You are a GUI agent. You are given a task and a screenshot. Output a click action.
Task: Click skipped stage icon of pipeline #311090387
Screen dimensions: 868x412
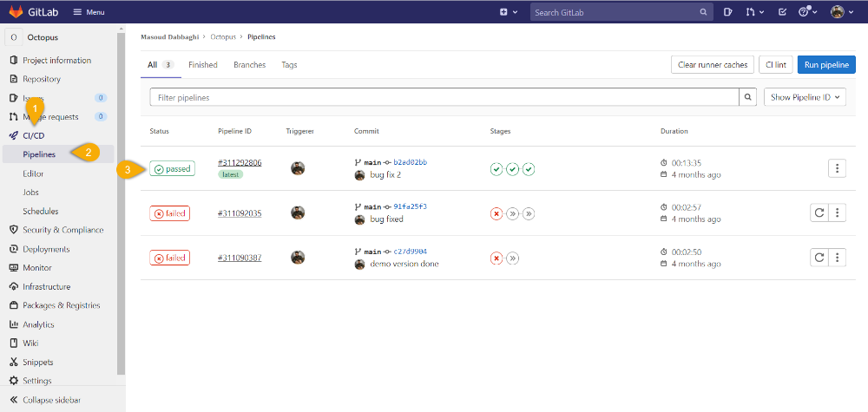[513, 258]
